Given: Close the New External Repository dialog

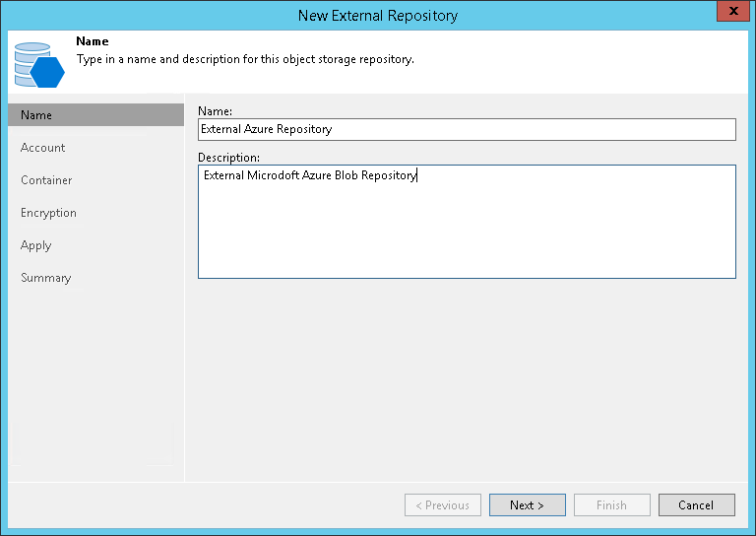Looking at the screenshot, I should click(730, 15).
